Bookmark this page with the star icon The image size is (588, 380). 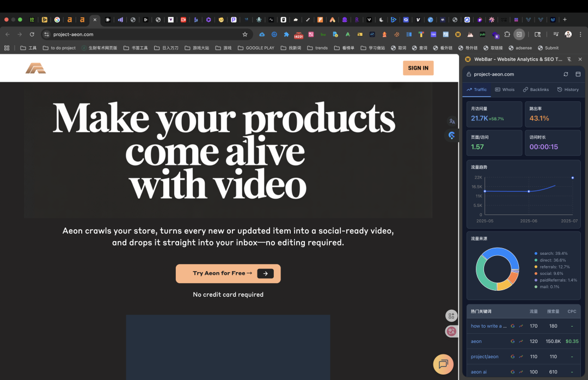point(245,34)
